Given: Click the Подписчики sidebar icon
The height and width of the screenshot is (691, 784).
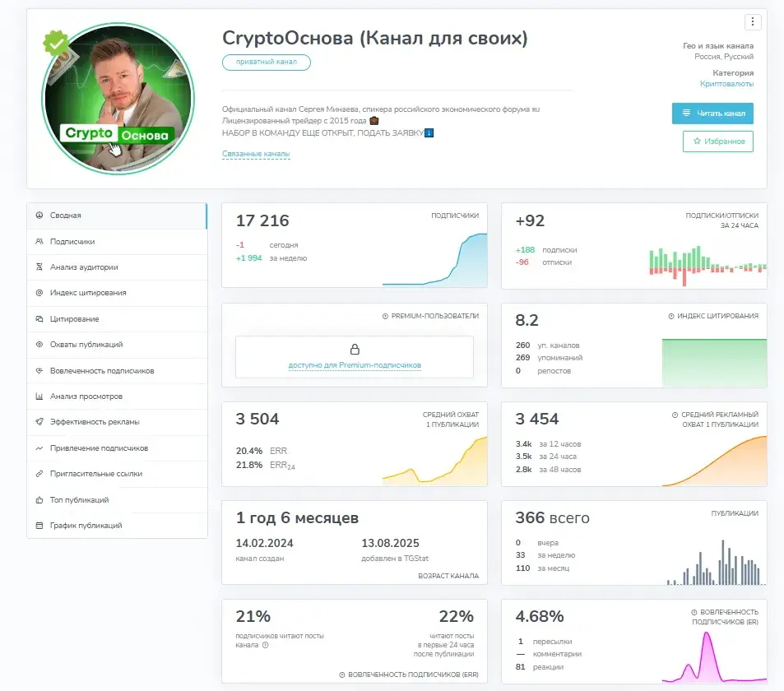Looking at the screenshot, I should pos(39,242).
